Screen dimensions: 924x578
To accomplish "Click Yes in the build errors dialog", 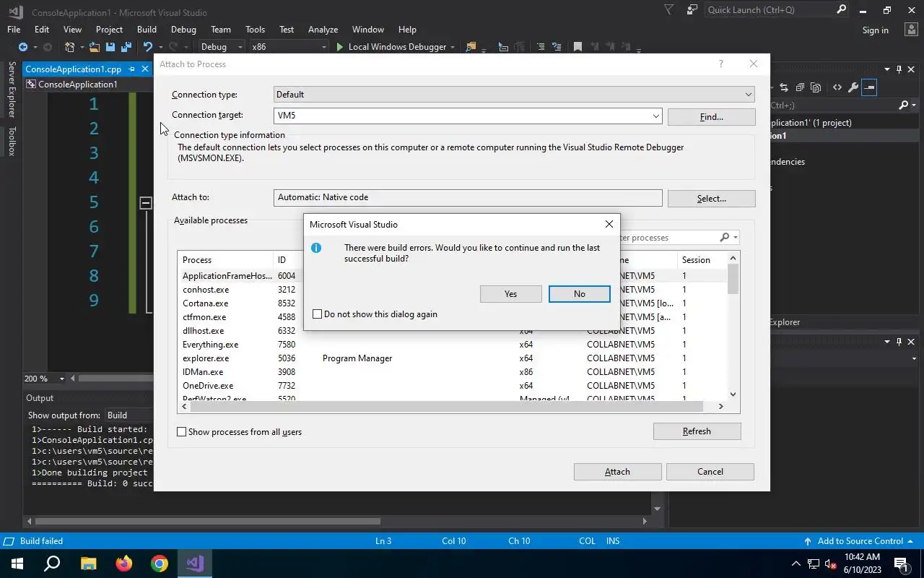I will 510,294.
